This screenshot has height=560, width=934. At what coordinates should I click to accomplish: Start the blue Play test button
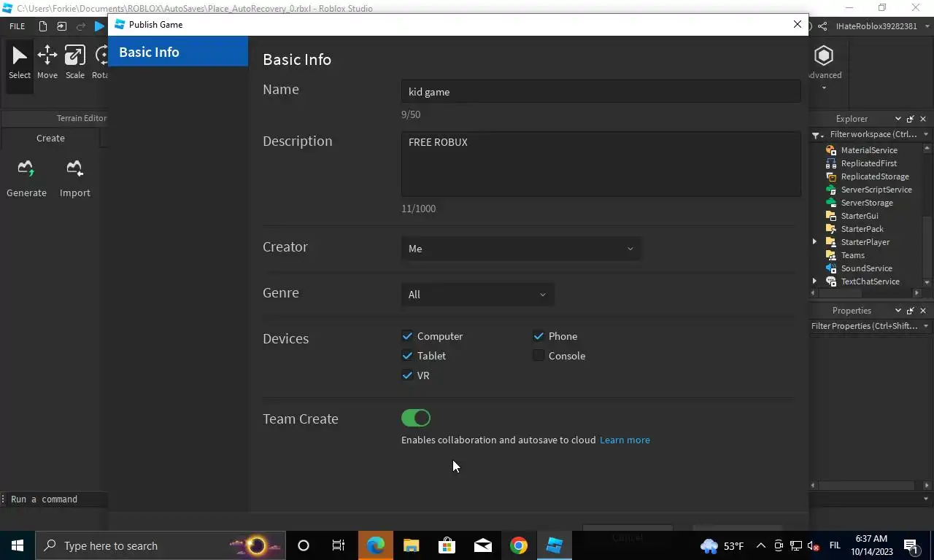point(100,26)
